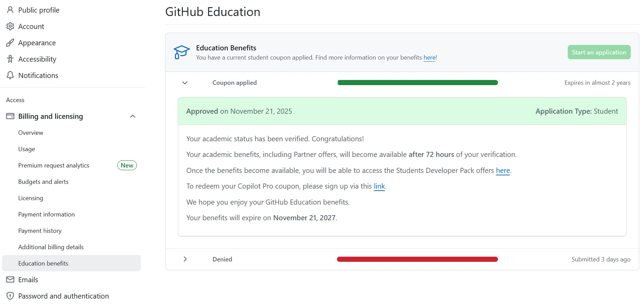
Task: Click the graduation cap Education Benefits icon
Action: pyautogui.click(x=181, y=52)
